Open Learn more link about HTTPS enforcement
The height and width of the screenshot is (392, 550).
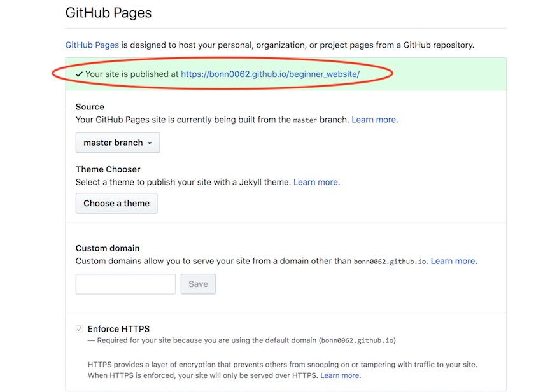click(x=341, y=375)
